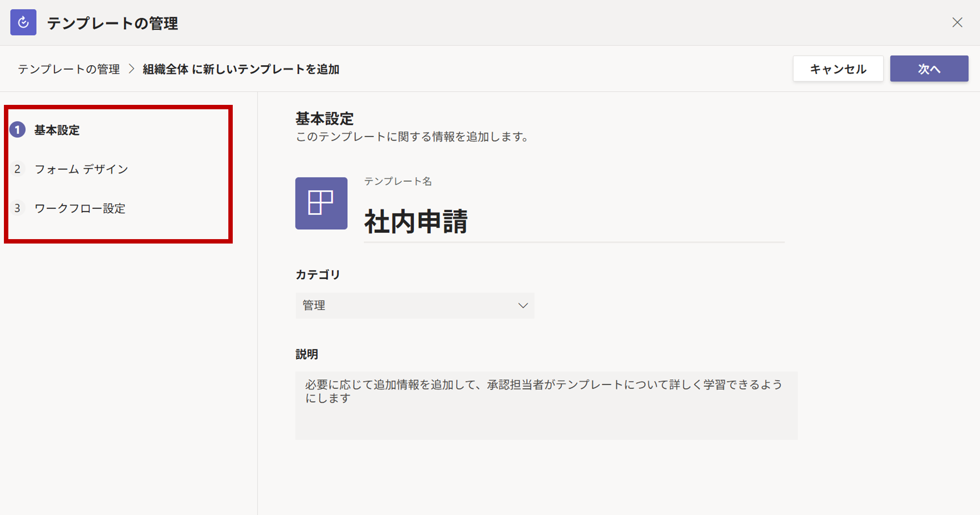
Task: Select the 基本設定 step
Action: click(57, 130)
